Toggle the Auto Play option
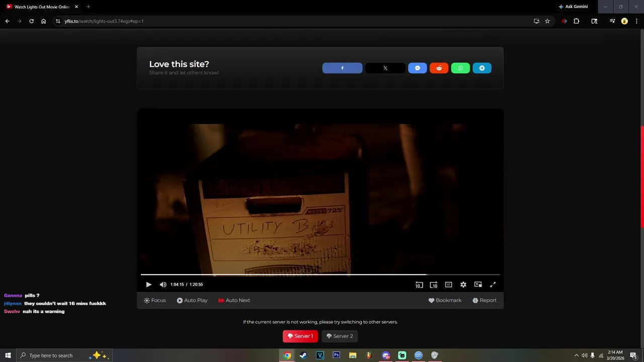This screenshot has width=644, height=362. pos(192,300)
